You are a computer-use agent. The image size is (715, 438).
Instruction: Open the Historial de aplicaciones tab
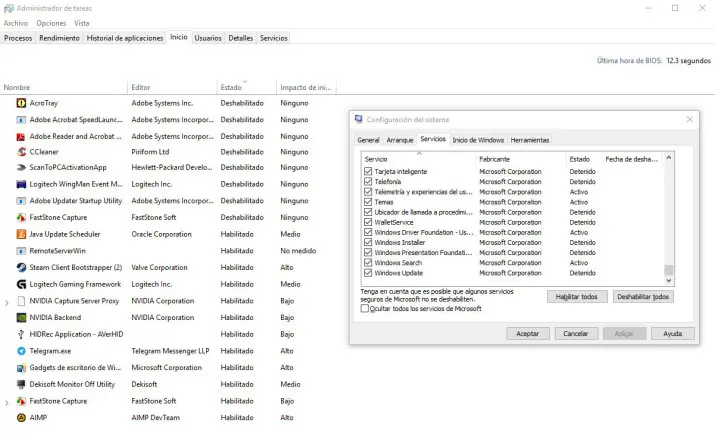(124, 38)
